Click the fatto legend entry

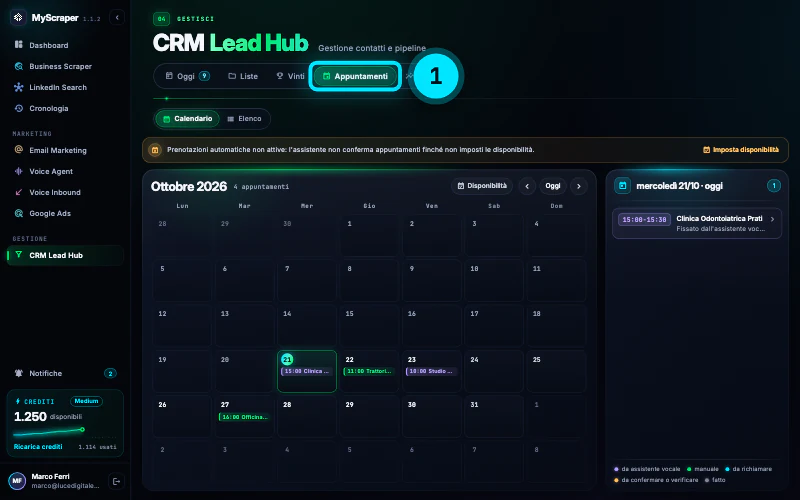pos(715,480)
